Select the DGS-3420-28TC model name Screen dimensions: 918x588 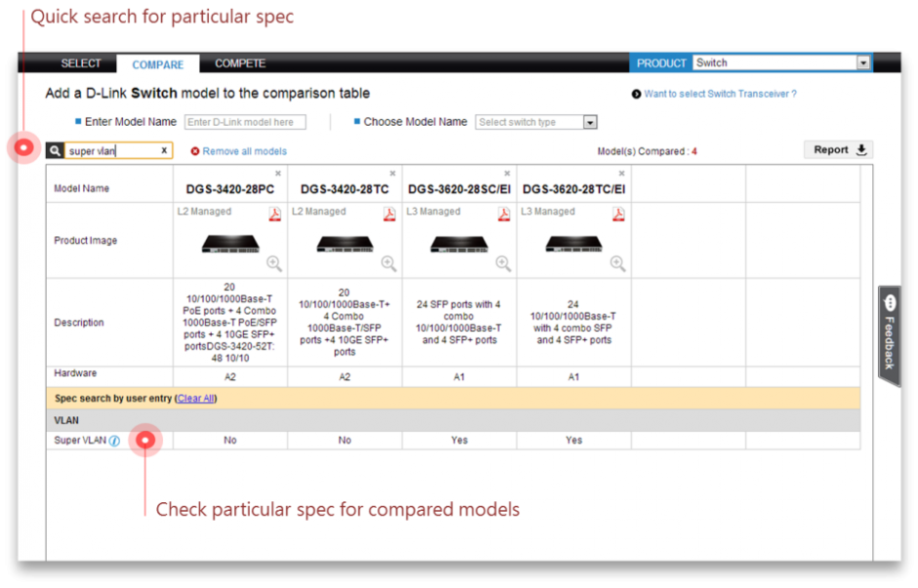[345, 189]
